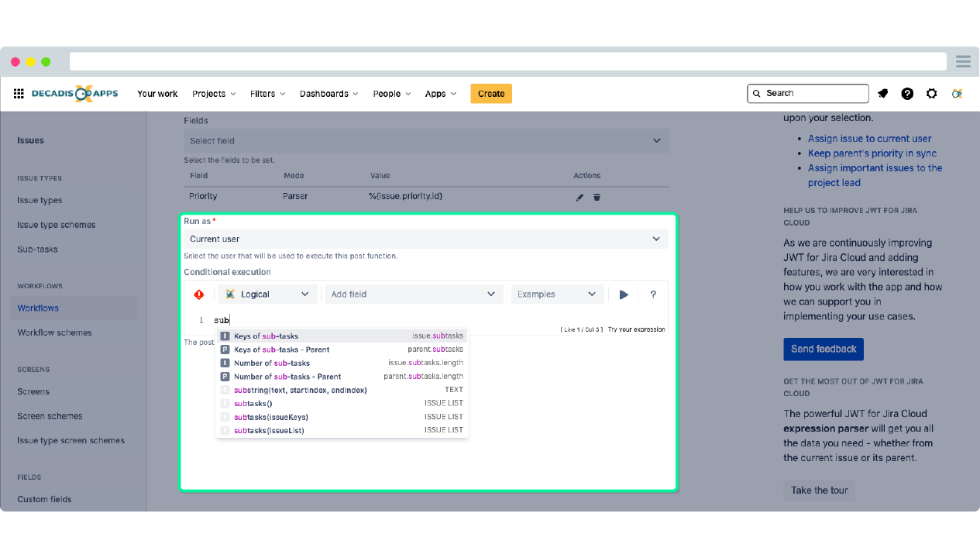Click the Send feedback button

pos(824,349)
